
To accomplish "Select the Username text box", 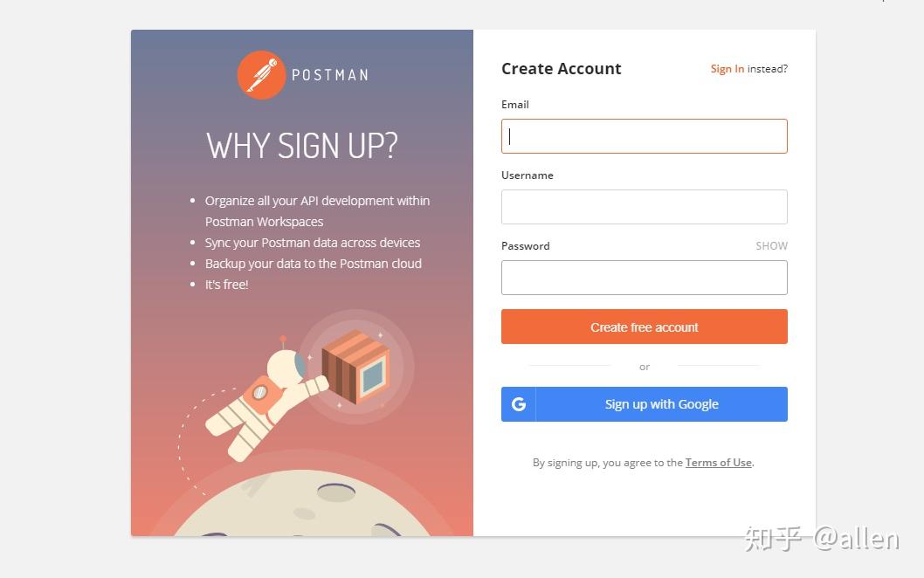I will [x=644, y=207].
